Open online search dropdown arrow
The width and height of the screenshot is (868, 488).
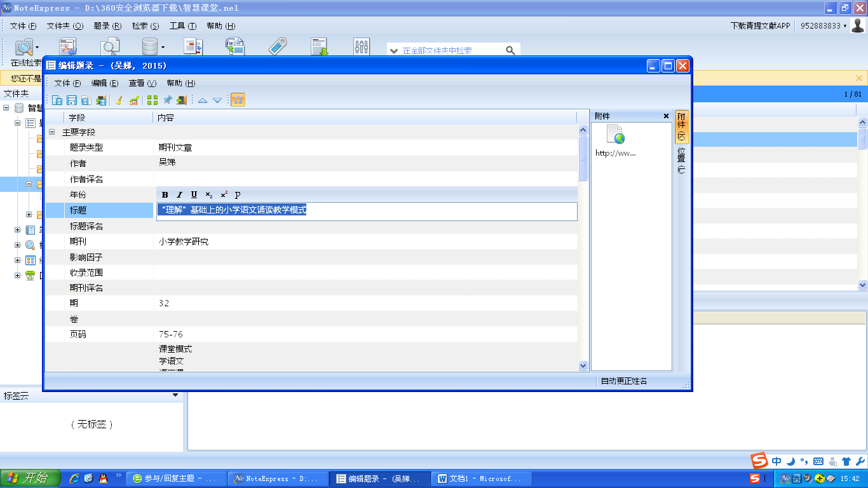37,48
